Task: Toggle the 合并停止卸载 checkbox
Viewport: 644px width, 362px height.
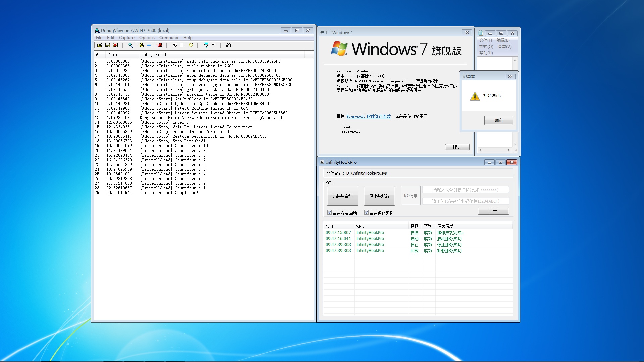Action: (366, 213)
